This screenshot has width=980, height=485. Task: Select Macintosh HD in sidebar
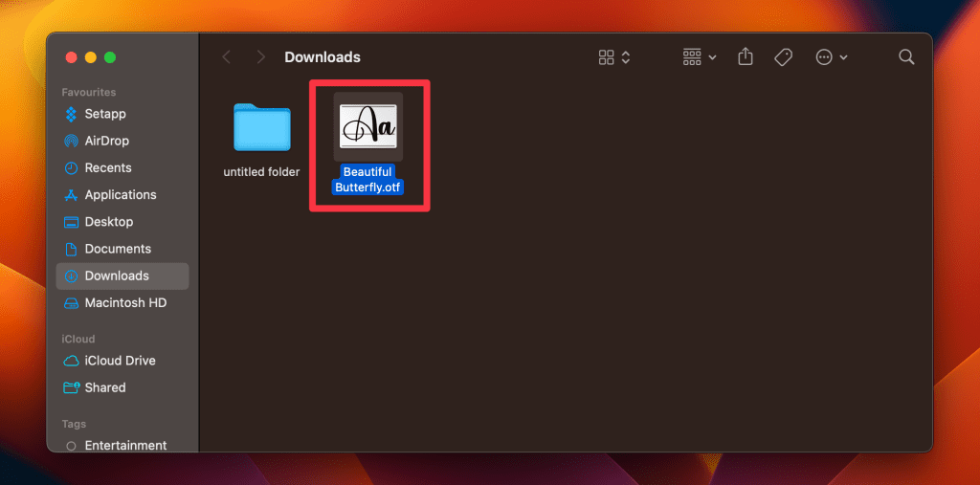[125, 302]
